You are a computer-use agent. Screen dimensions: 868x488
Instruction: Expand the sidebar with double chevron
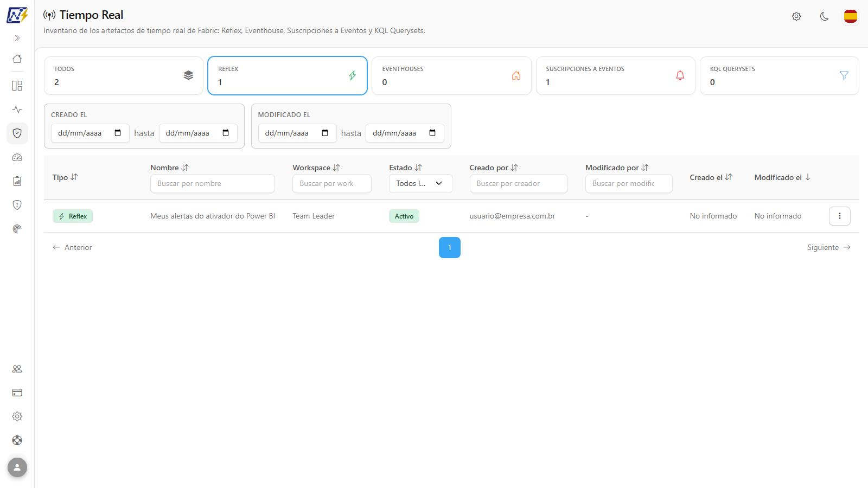[17, 38]
